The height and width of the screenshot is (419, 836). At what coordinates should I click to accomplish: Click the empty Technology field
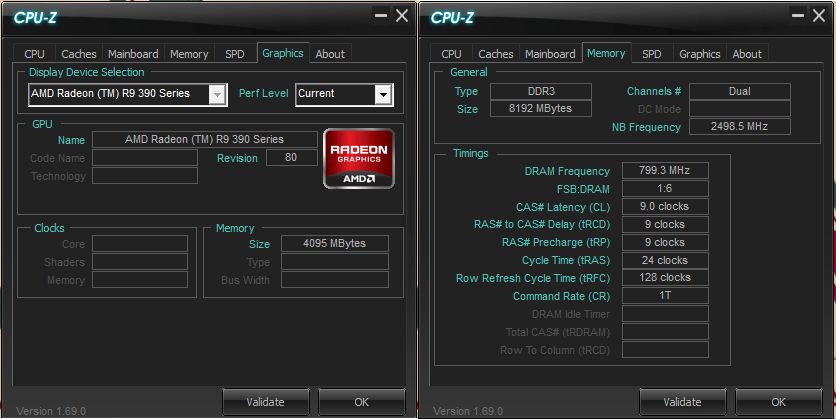[x=145, y=175]
